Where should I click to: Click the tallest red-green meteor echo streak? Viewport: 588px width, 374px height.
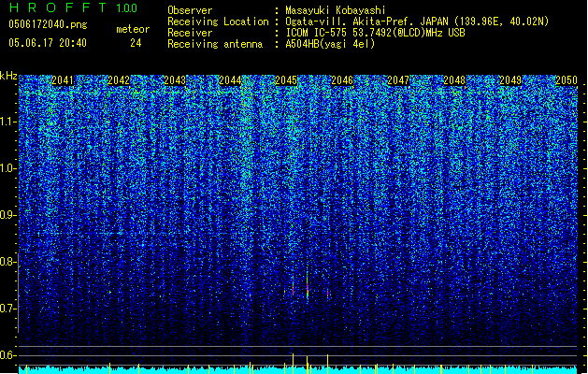308,285
